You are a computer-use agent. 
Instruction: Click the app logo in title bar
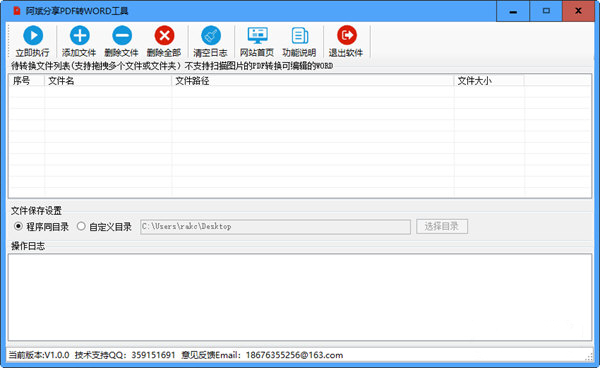[16, 11]
